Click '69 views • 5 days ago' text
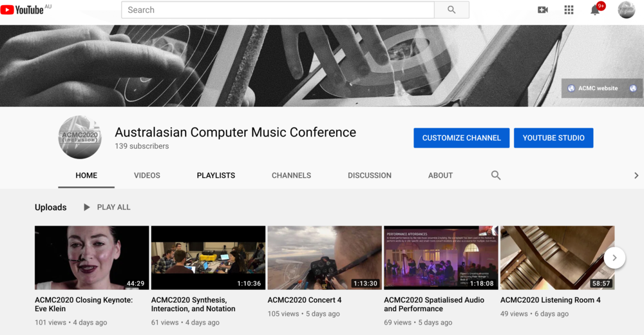The width and height of the screenshot is (644, 335). [418, 322]
